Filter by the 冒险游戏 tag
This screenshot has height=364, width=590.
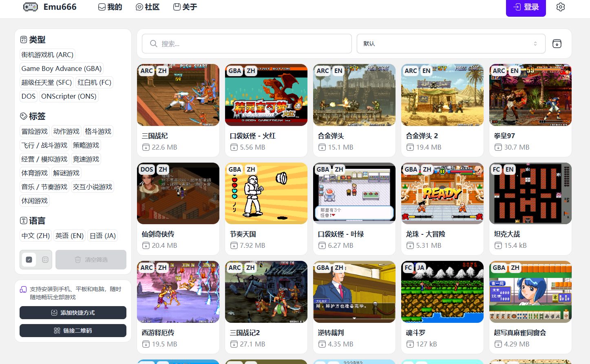click(x=35, y=131)
